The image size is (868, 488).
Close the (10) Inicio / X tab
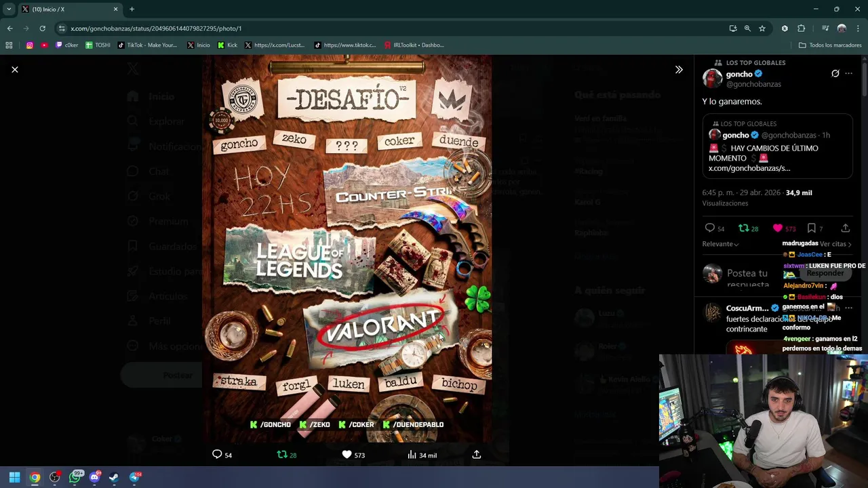click(115, 9)
